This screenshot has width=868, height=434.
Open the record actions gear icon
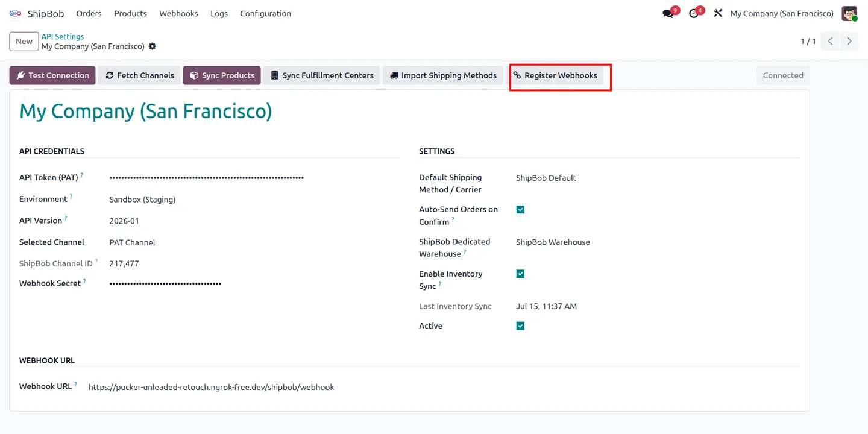(x=153, y=46)
